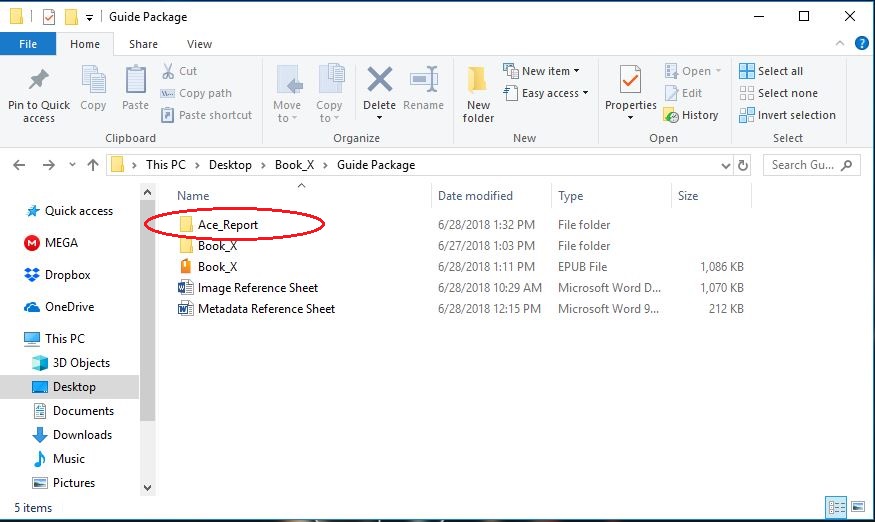The width and height of the screenshot is (875, 522).
Task: Sort by the Size column header
Action: pos(688,196)
